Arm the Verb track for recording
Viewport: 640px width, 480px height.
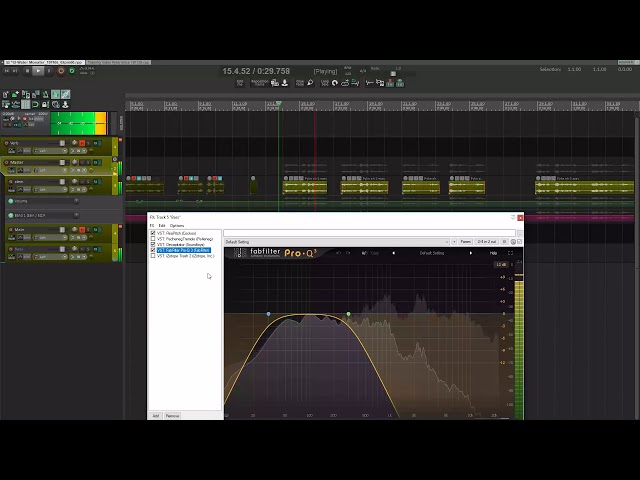tap(6, 143)
